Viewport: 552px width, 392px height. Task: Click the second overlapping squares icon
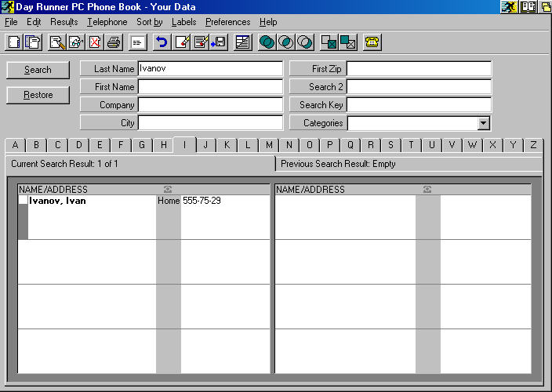click(348, 42)
